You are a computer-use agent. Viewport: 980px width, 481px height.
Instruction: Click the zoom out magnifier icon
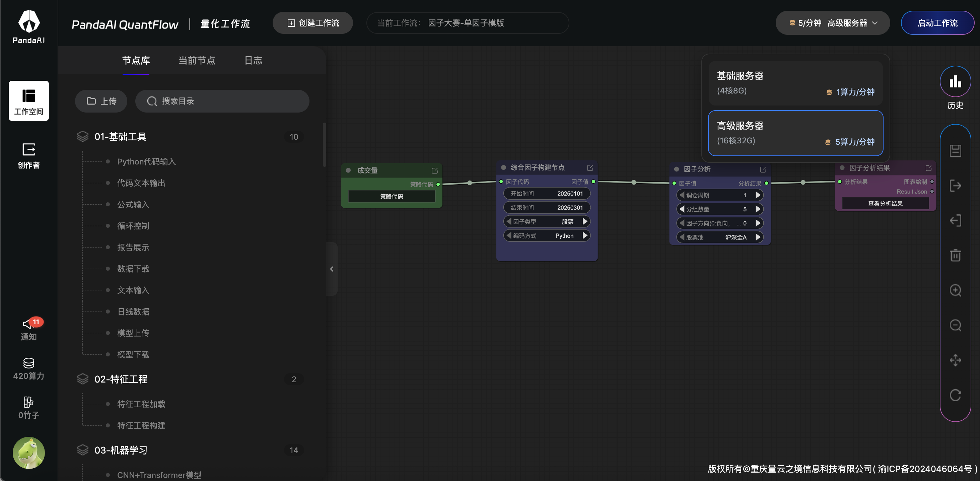tap(955, 325)
